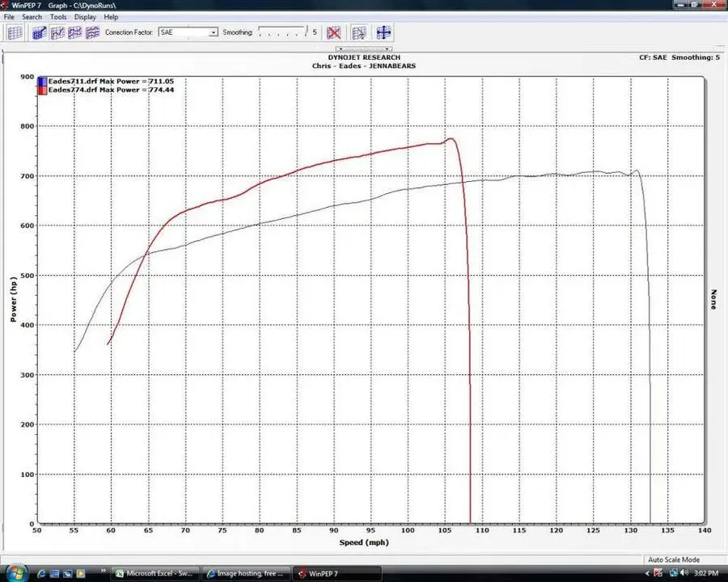Click the WinPEP title bar app icon
Screen dimensions: 728x582
(5, 5)
